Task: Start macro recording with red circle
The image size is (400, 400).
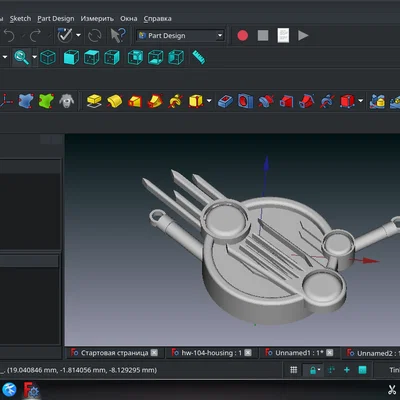Action: (242, 36)
